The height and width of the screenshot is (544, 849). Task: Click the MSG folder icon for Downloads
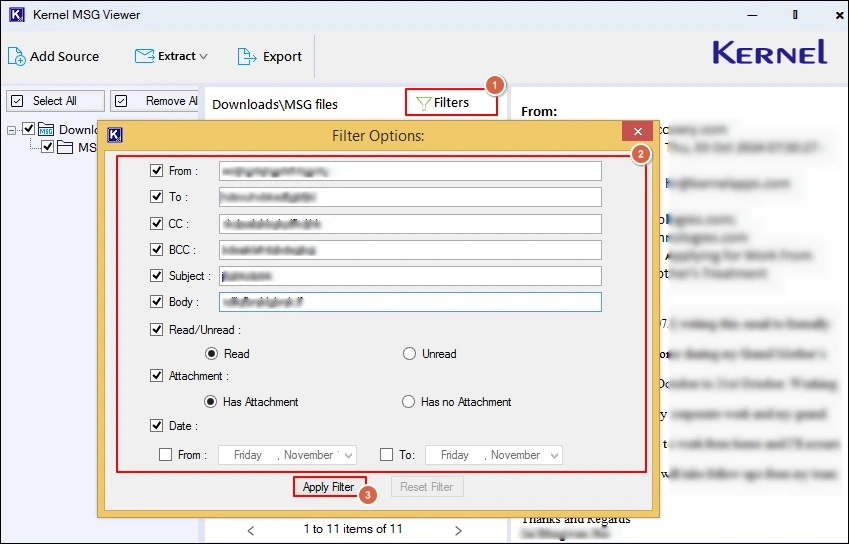click(x=46, y=129)
